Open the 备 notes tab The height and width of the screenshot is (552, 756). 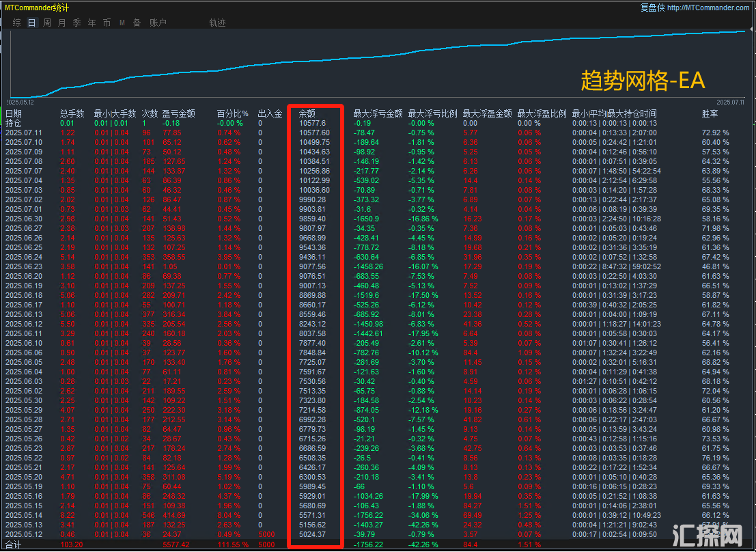137,23
